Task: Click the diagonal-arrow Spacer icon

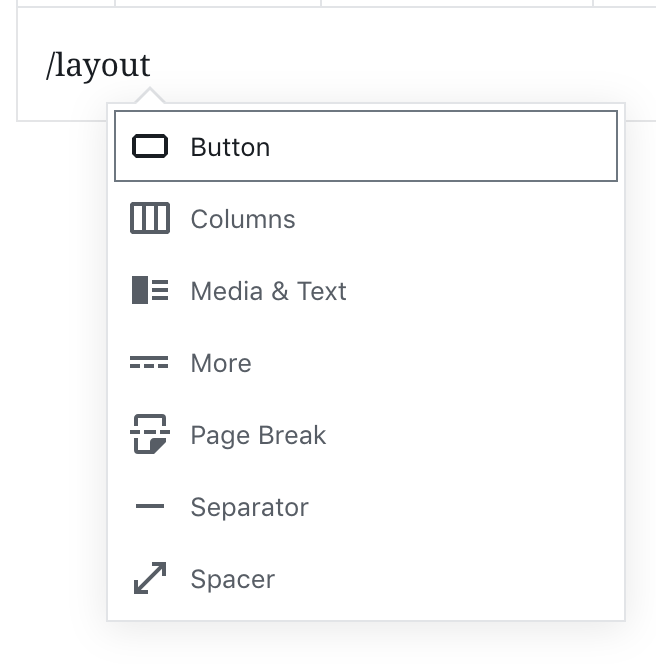Action: pyautogui.click(x=150, y=579)
